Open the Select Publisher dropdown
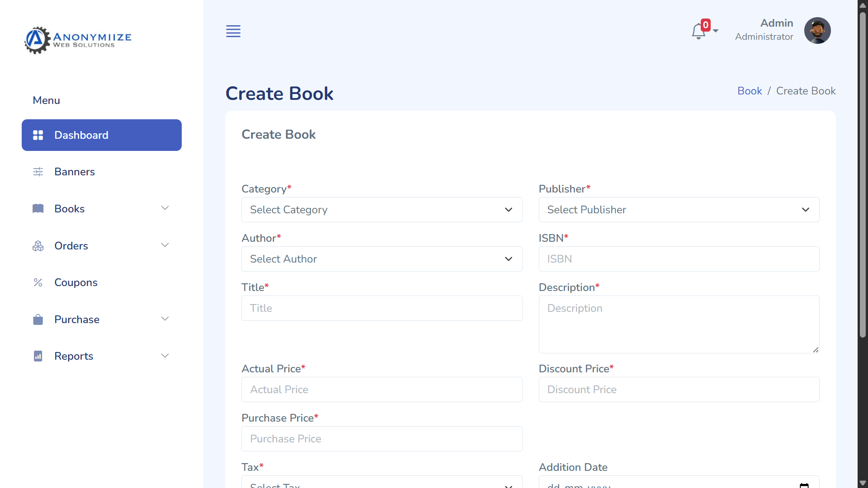868x488 pixels. [679, 210]
